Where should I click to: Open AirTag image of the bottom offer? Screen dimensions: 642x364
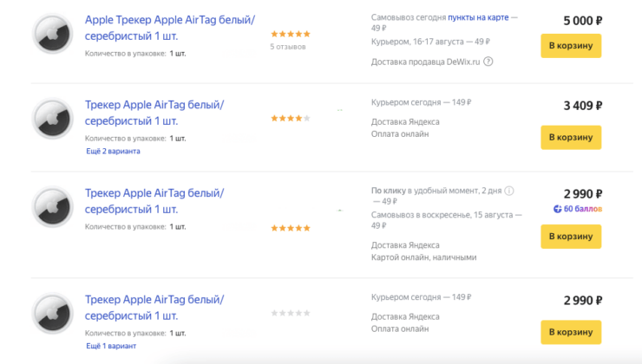pyautogui.click(x=53, y=314)
